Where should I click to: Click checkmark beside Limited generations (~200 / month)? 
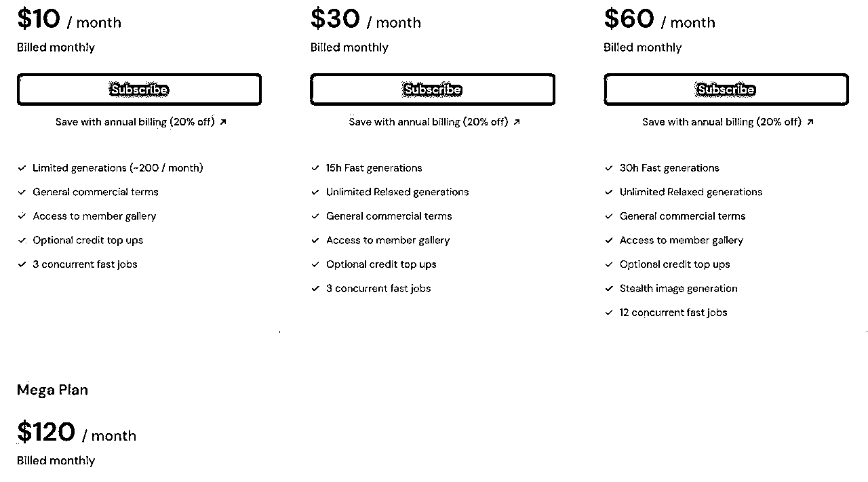[x=22, y=168]
